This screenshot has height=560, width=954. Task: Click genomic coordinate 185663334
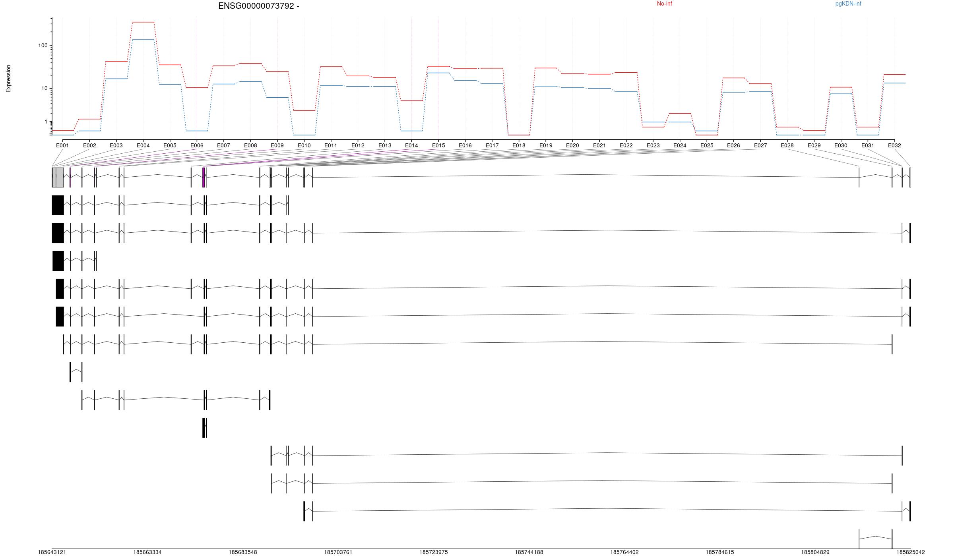coord(147,552)
